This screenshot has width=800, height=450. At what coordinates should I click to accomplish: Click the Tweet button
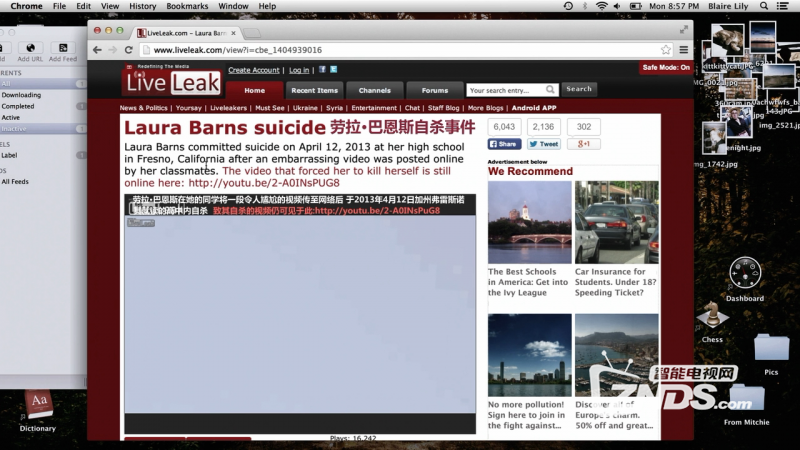tap(544, 144)
